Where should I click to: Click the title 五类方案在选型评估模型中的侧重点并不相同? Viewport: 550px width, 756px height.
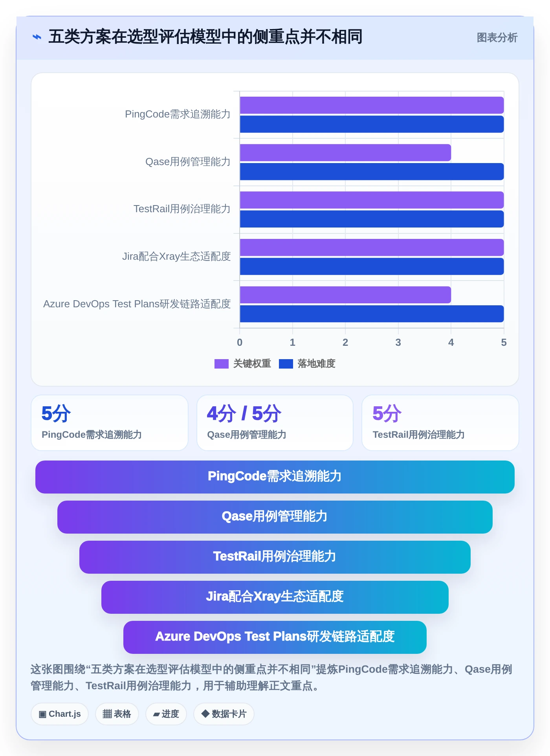point(205,37)
